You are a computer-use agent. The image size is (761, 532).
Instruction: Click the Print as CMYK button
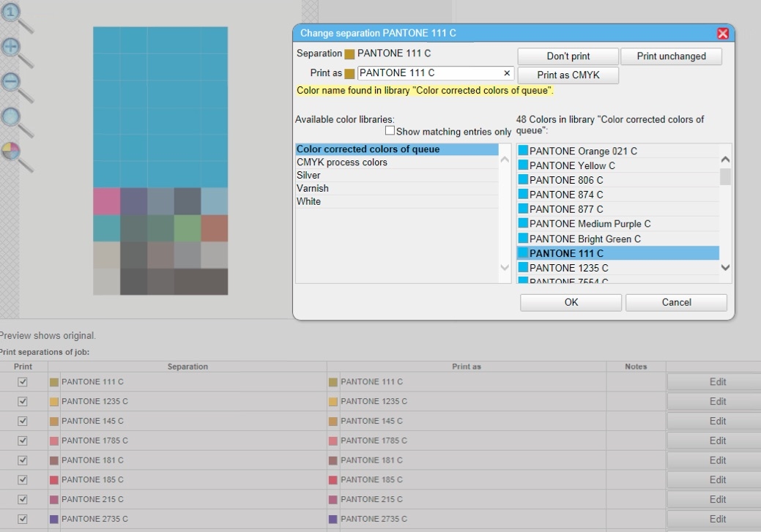pos(568,75)
